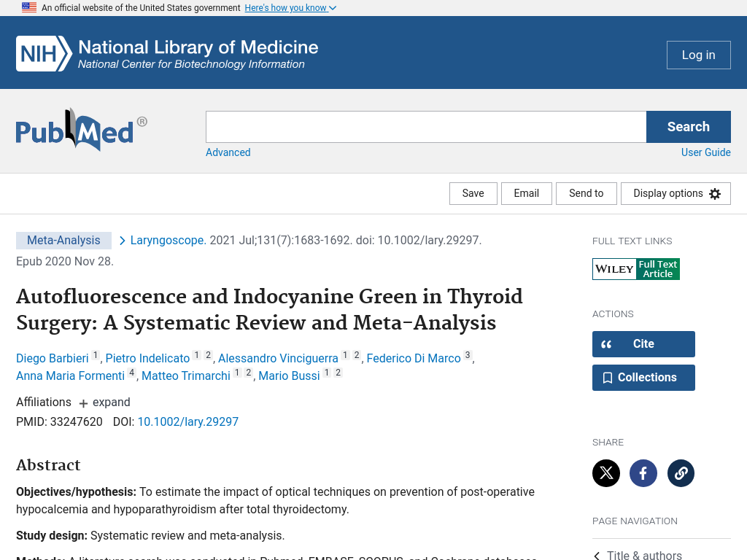Image resolution: width=747 pixels, height=560 pixels.
Task: Click the NIH National Library of Medicine logo
Action: click(167, 54)
